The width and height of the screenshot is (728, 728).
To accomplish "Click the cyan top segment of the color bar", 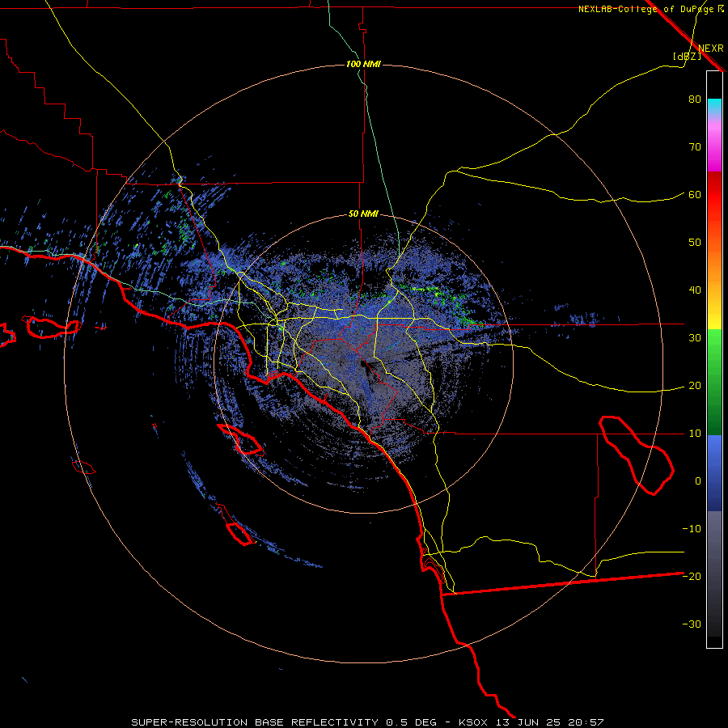I will tap(714, 108).
